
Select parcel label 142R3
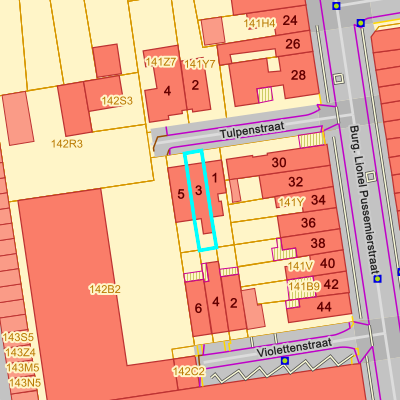(x=67, y=144)
